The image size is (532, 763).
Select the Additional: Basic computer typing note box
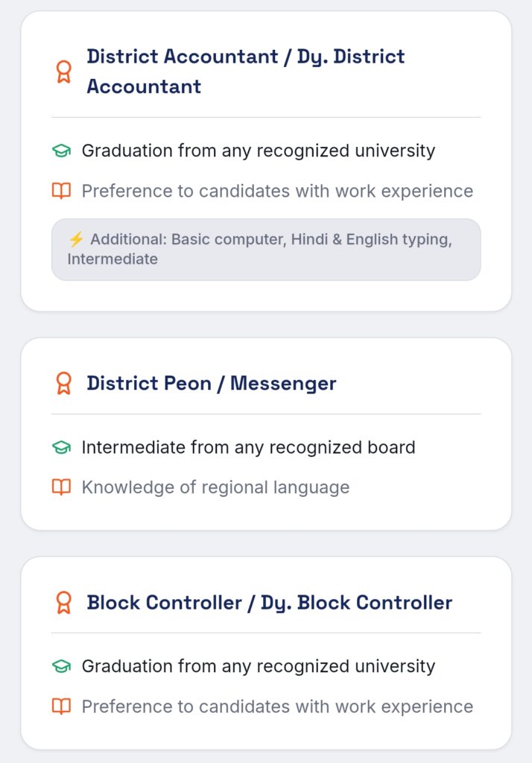266,250
